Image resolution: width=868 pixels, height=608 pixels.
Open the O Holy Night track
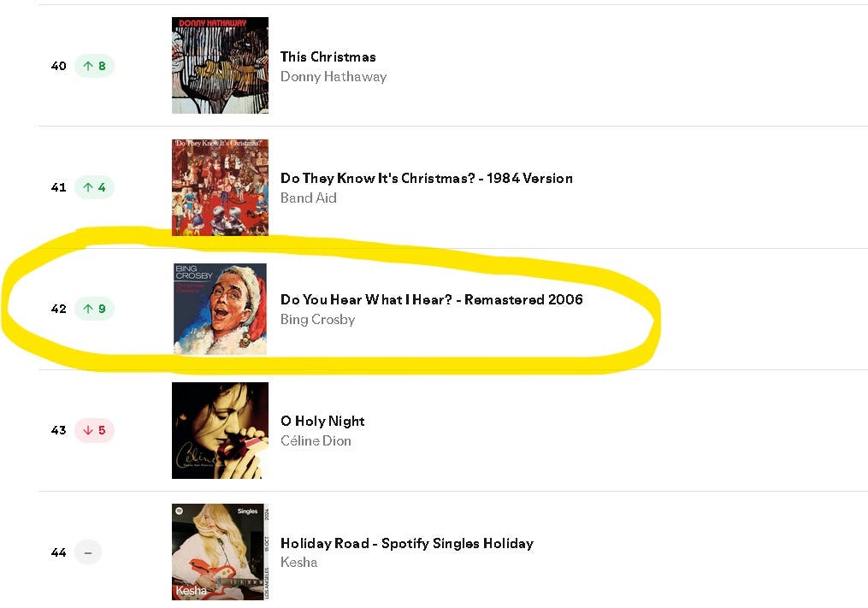[x=322, y=422]
